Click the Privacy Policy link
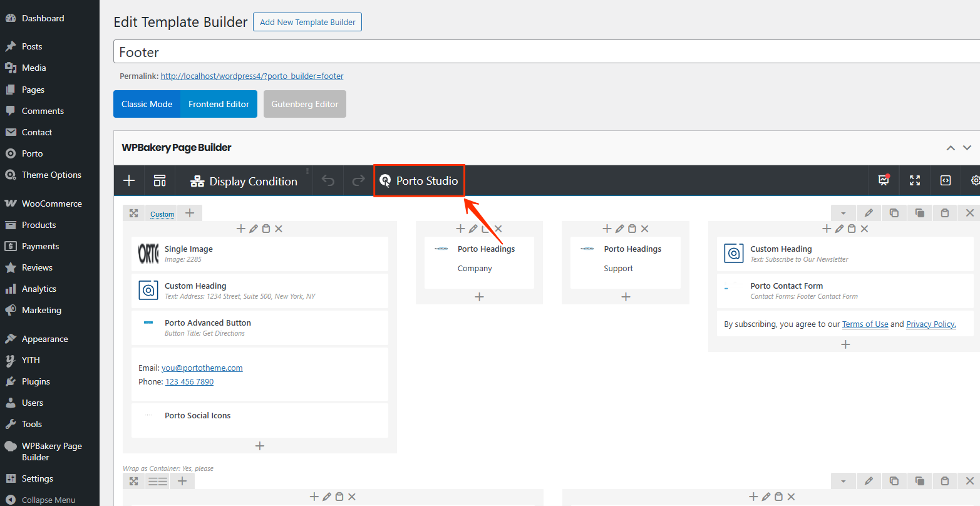Image resolution: width=980 pixels, height=506 pixels. (931, 324)
